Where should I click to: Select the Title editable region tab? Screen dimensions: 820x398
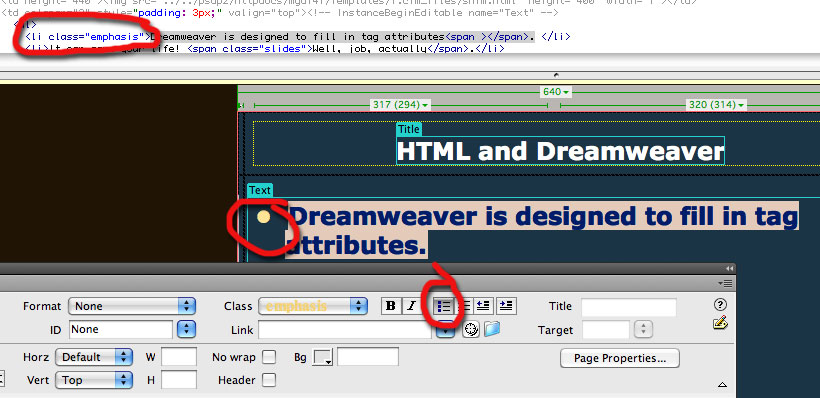408,129
